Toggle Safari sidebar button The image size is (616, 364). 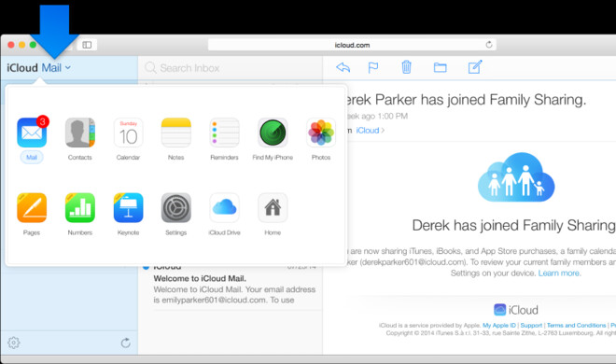click(87, 45)
